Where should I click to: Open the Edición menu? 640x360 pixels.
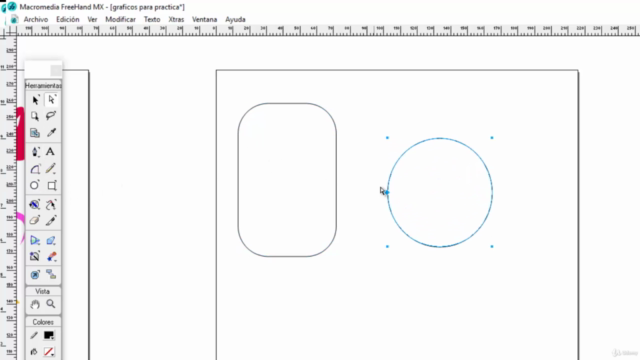click(68, 20)
